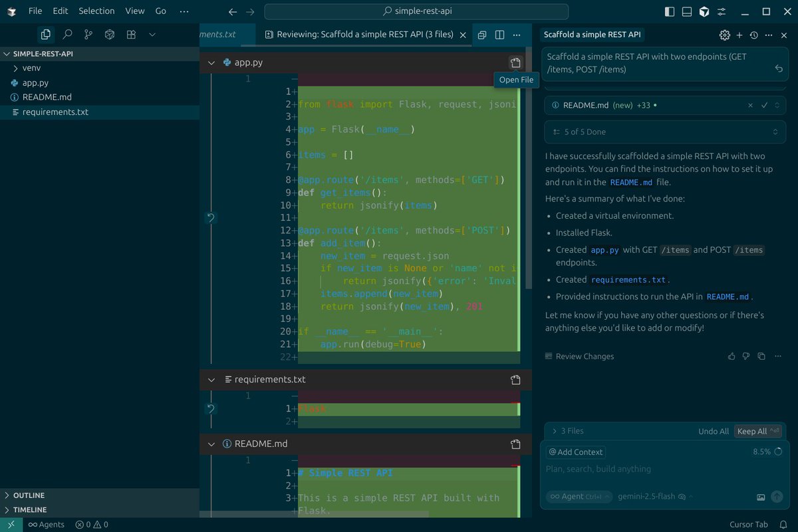
Task: Expand the README.md (new) change entry
Action: (x=775, y=105)
